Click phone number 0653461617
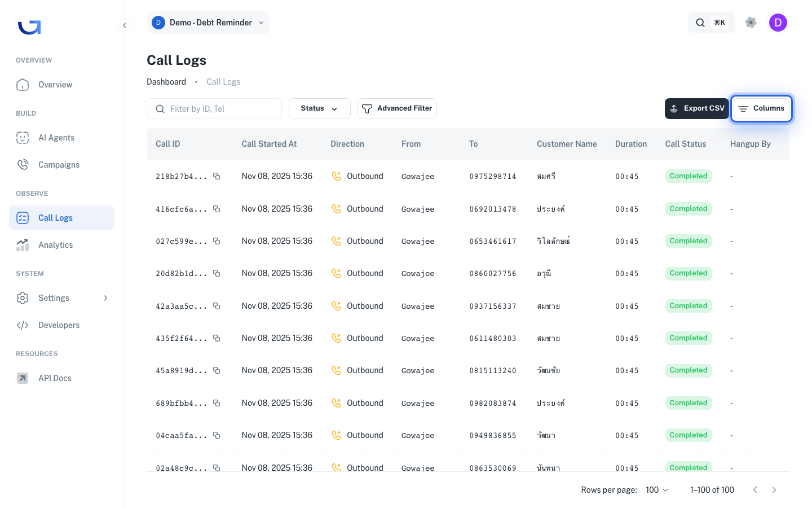This screenshot has height=508, width=812. (x=493, y=242)
